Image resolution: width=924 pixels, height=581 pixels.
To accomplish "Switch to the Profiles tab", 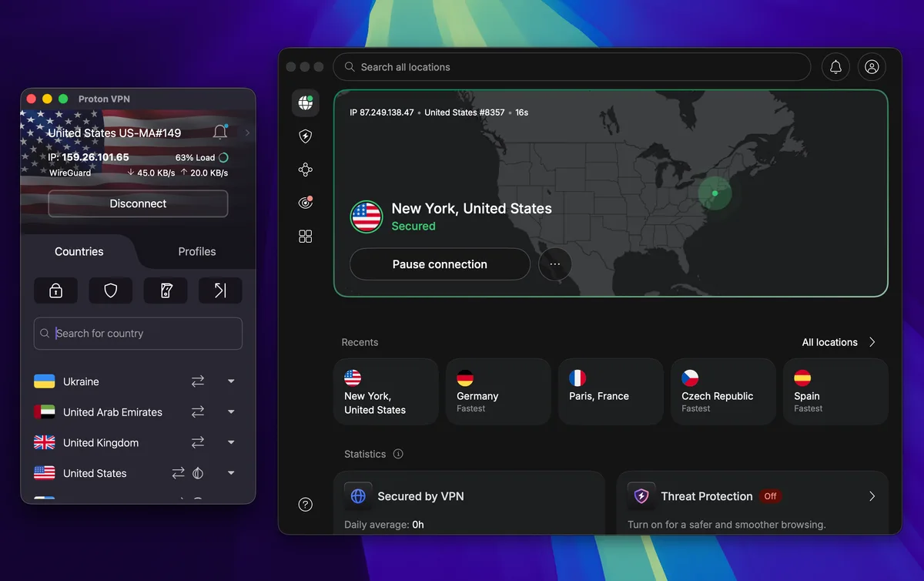I will 197,251.
